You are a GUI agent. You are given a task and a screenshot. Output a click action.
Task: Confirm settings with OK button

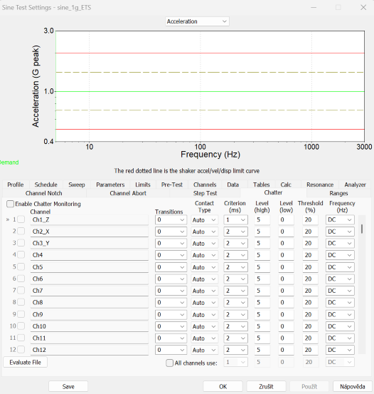(223, 387)
